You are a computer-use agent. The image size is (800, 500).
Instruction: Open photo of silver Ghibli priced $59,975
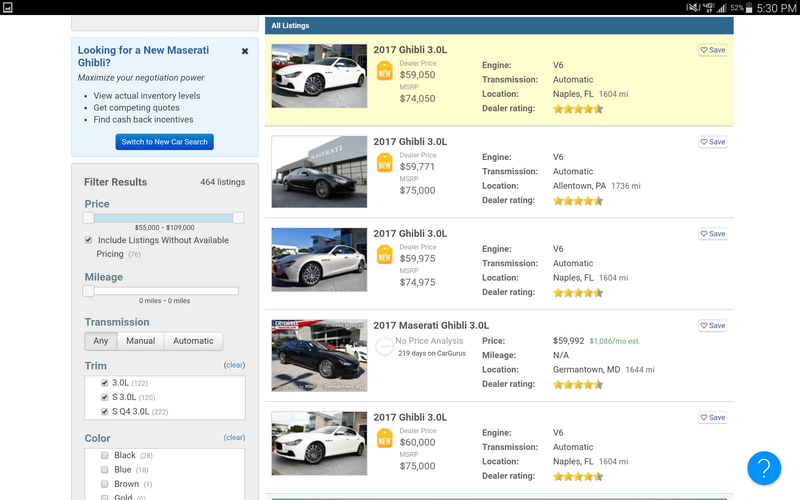(319, 259)
